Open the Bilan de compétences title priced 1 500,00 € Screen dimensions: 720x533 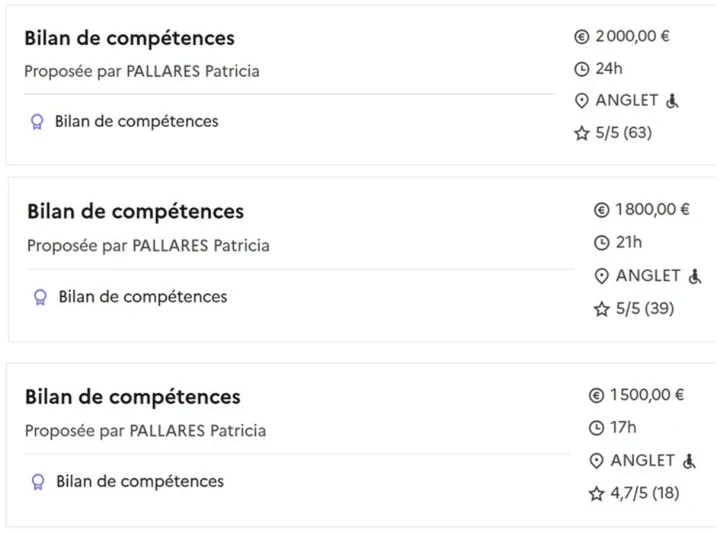click(133, 397)
